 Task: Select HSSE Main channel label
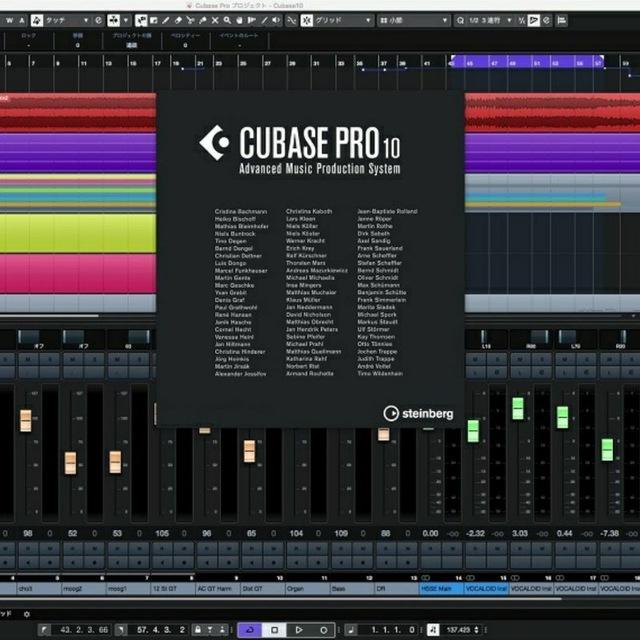coord(442,589)
